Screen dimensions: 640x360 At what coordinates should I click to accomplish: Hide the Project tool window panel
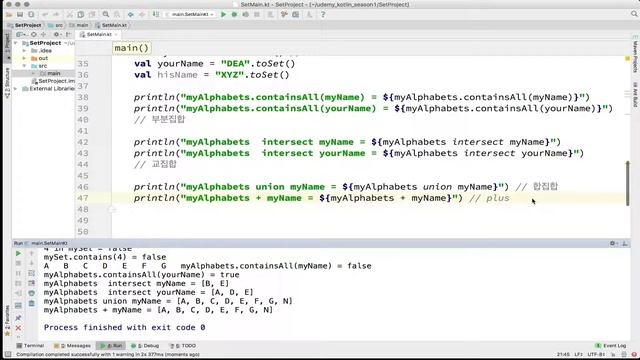[x=68, y=34]
